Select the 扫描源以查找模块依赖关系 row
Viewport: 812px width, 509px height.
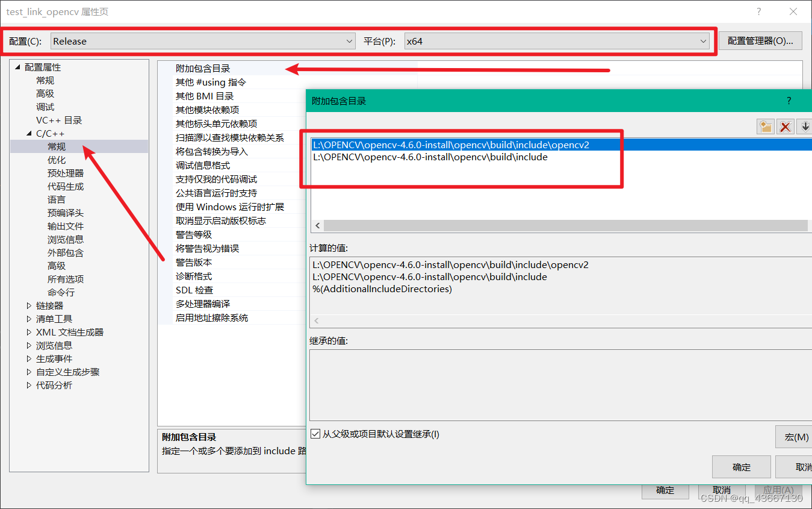point(231,137)
